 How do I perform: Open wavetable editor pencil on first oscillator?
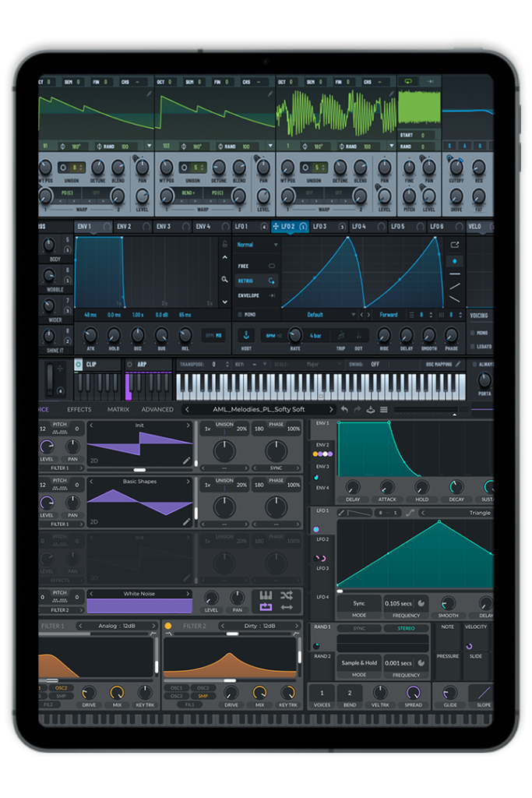click(x=149, y=94)
